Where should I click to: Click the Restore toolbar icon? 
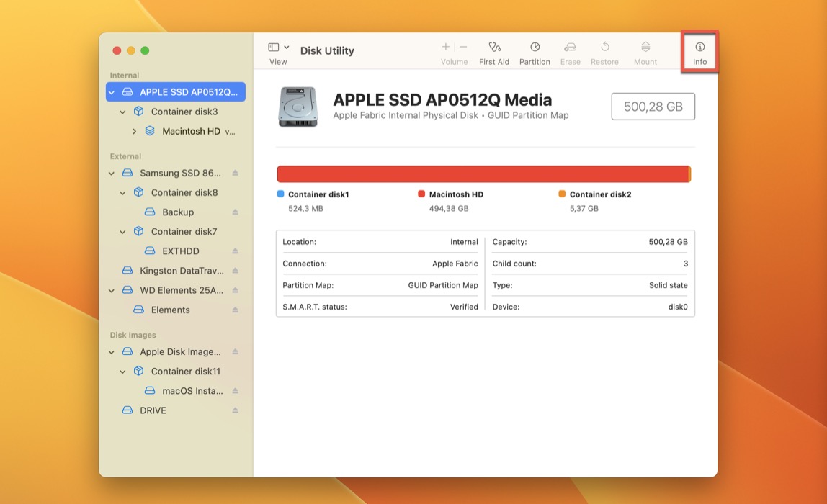coord(604,50)
